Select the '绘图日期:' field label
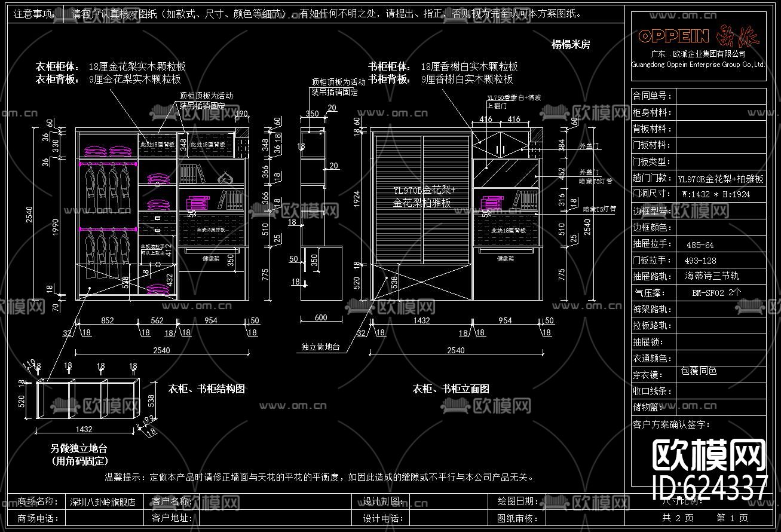 click(x=518, y=502)
